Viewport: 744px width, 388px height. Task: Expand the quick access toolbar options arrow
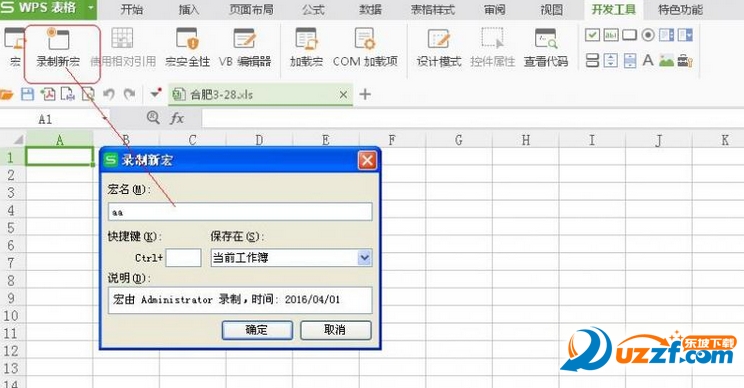point(156,93)
